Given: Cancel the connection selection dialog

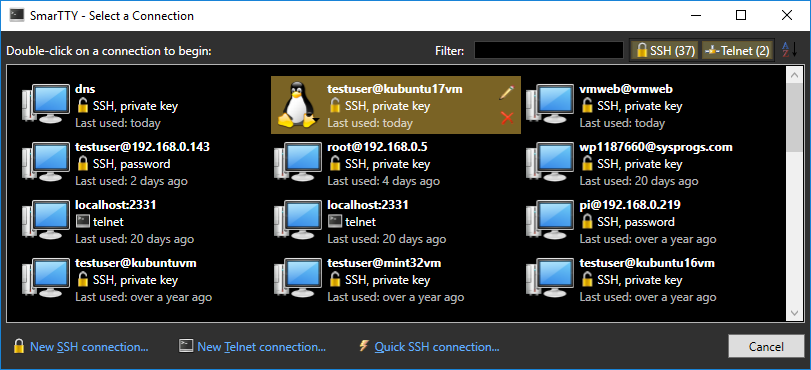Looking at the screenshot, I should [765, 346].
